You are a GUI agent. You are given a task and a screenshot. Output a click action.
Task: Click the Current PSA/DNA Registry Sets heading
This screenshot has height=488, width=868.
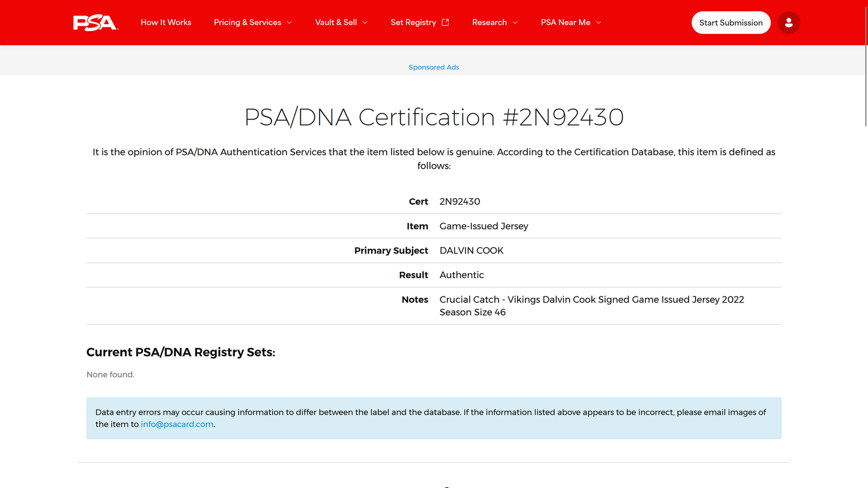click(181, 352)
